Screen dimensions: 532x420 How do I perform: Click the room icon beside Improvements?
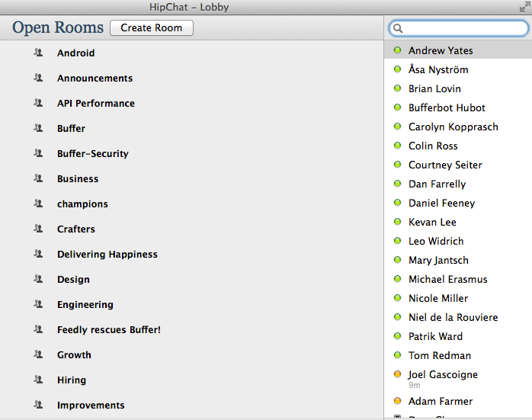(38, 405)
